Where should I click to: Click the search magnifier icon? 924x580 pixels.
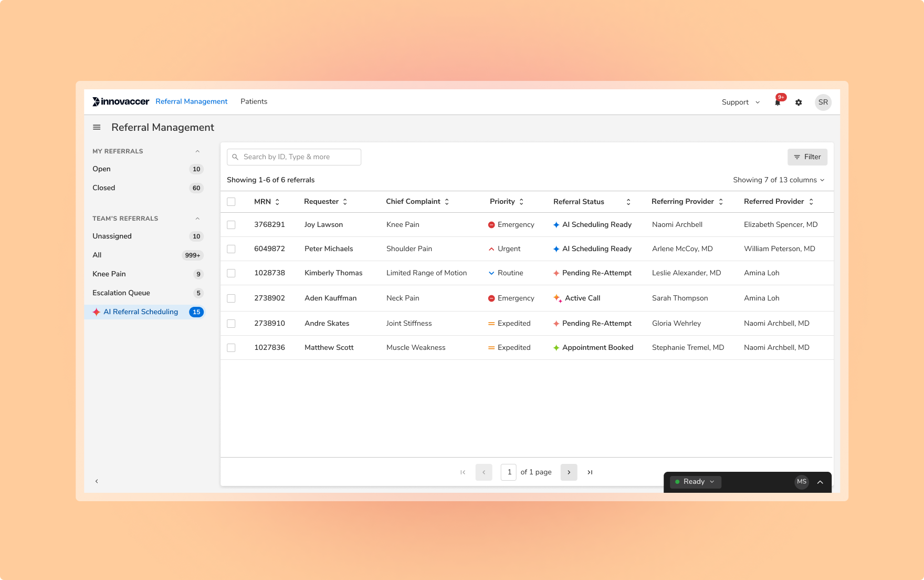click(x=235, y=157)
